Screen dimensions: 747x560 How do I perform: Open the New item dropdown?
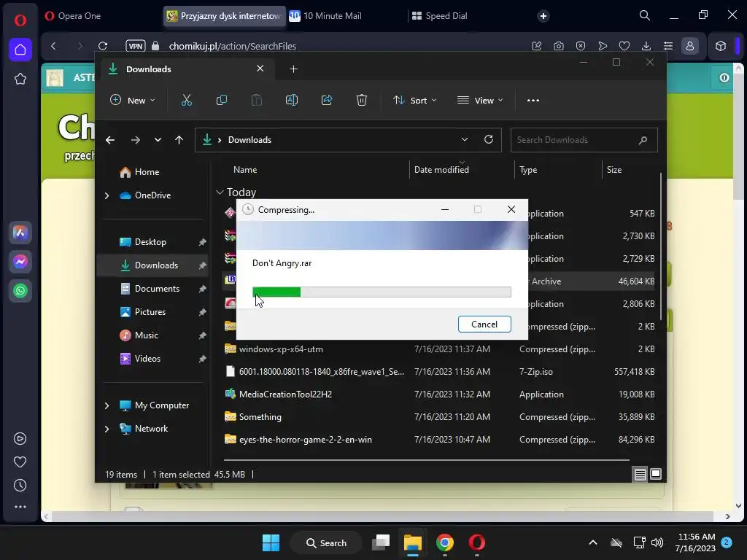(x=133, y=101)
